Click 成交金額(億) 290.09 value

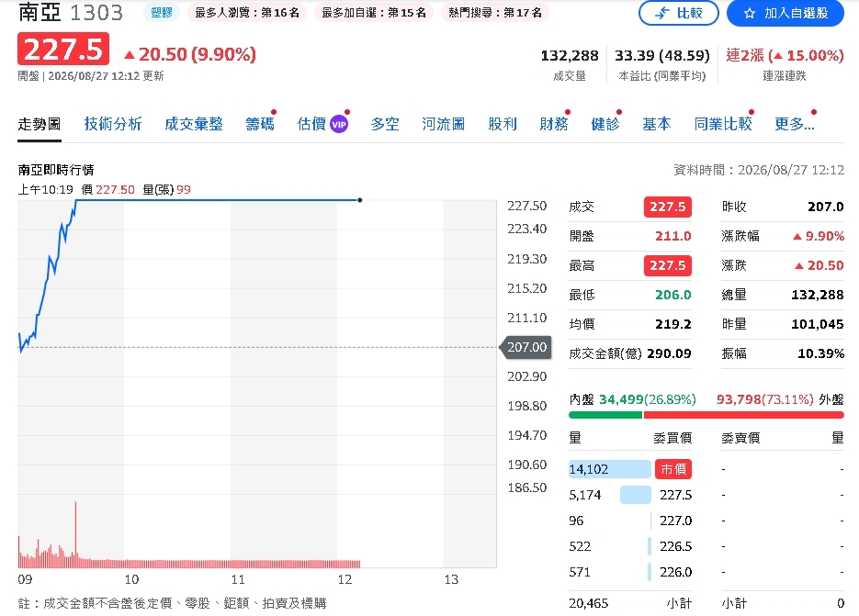pos(669,353)
